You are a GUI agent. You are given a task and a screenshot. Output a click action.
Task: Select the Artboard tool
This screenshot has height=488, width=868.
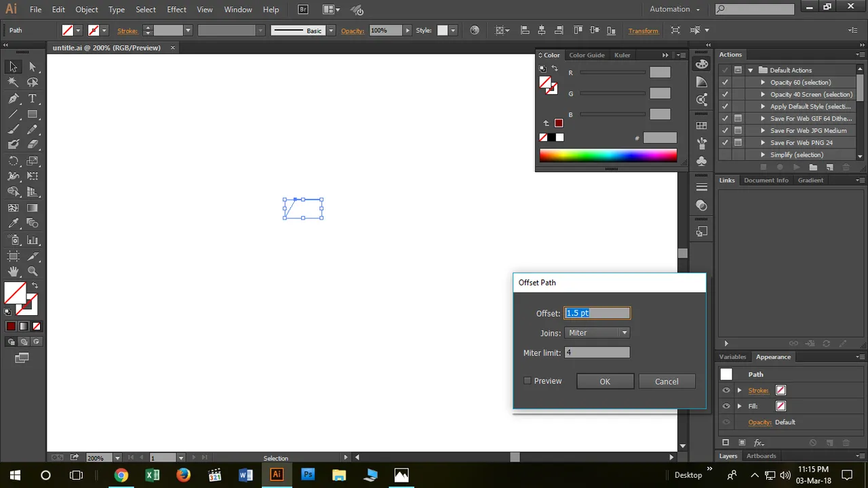13,256
